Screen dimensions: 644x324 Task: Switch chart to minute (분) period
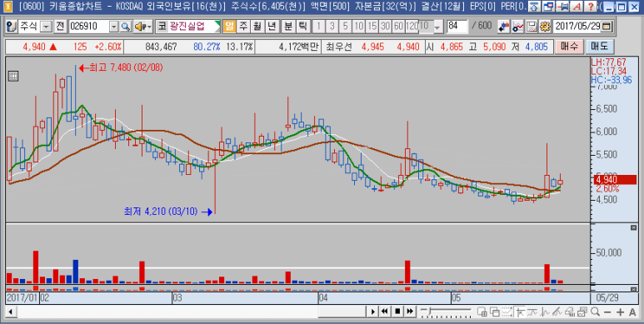(288, 27)
